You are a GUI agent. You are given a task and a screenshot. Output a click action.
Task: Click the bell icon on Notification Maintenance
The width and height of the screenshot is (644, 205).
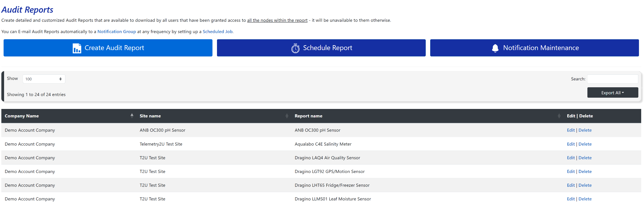click(x=495, y=48)
